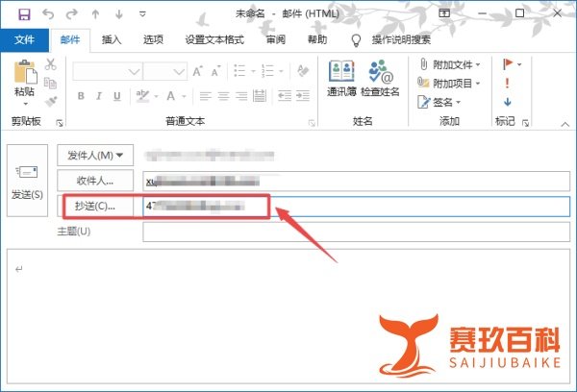Collapse the ribbon with the chevron
This screenshot has width=577, height=392.
[564, 124]
